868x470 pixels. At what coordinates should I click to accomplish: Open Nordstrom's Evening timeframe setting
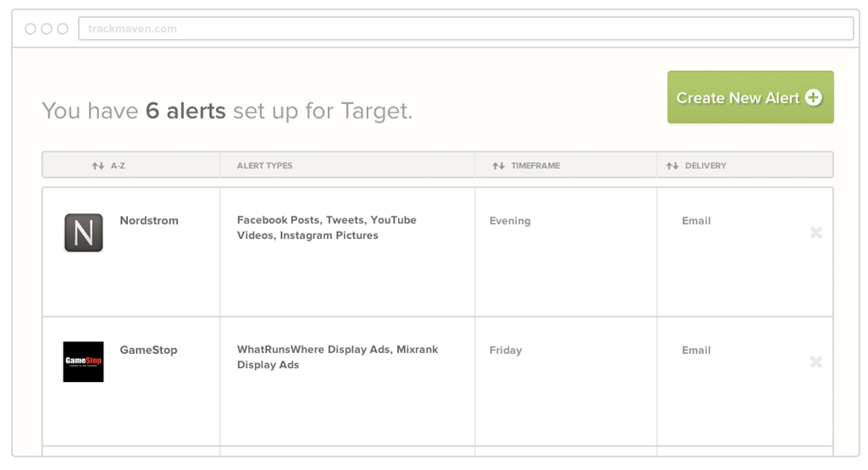(510, 221)
